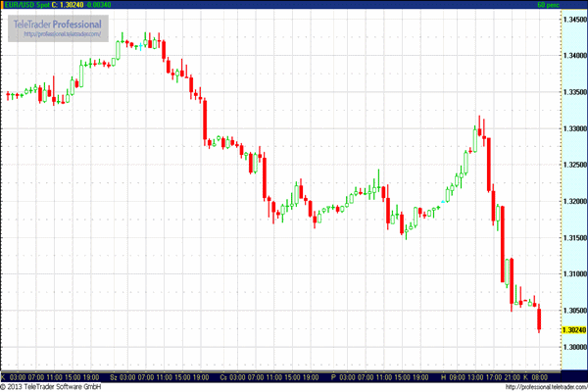The height and width of the screenshot is (392, 588).
Task: Click the -0.00340 change value in header
Action: coord(100,5)
